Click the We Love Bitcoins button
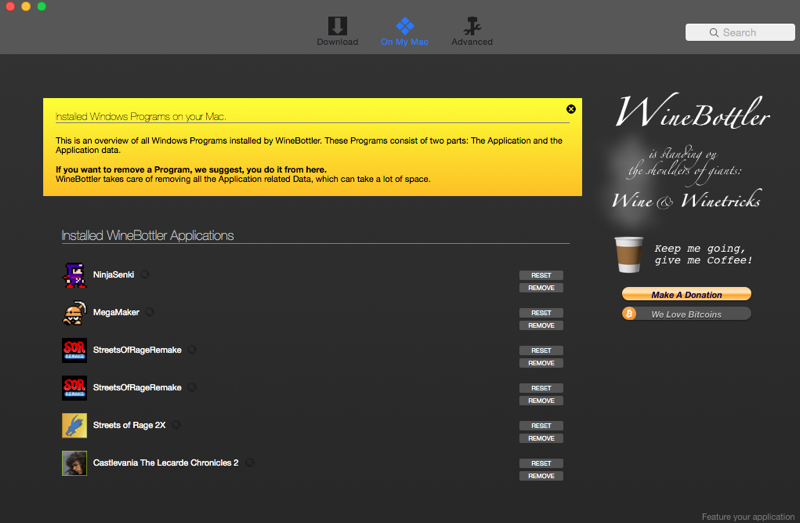The image size is (800, 523). (686, 314)
